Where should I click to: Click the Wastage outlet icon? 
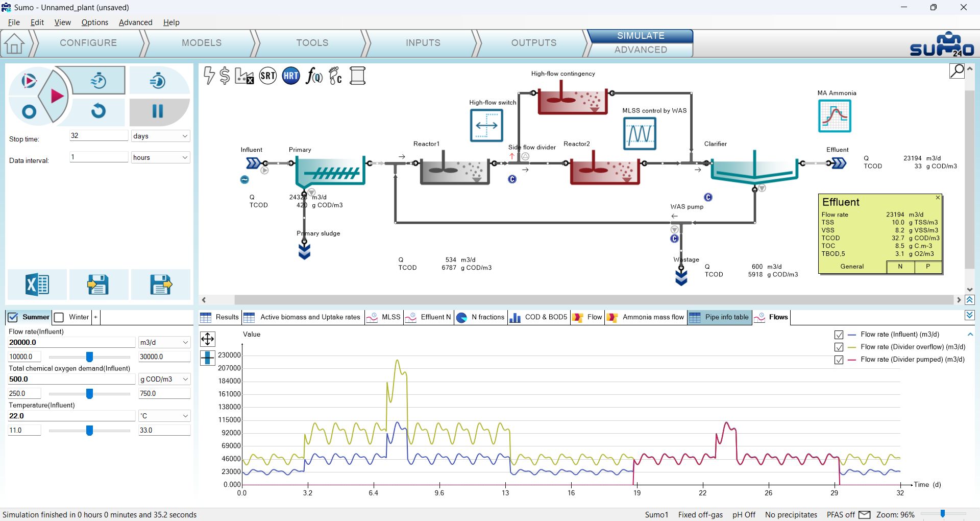tap(681, 277)
